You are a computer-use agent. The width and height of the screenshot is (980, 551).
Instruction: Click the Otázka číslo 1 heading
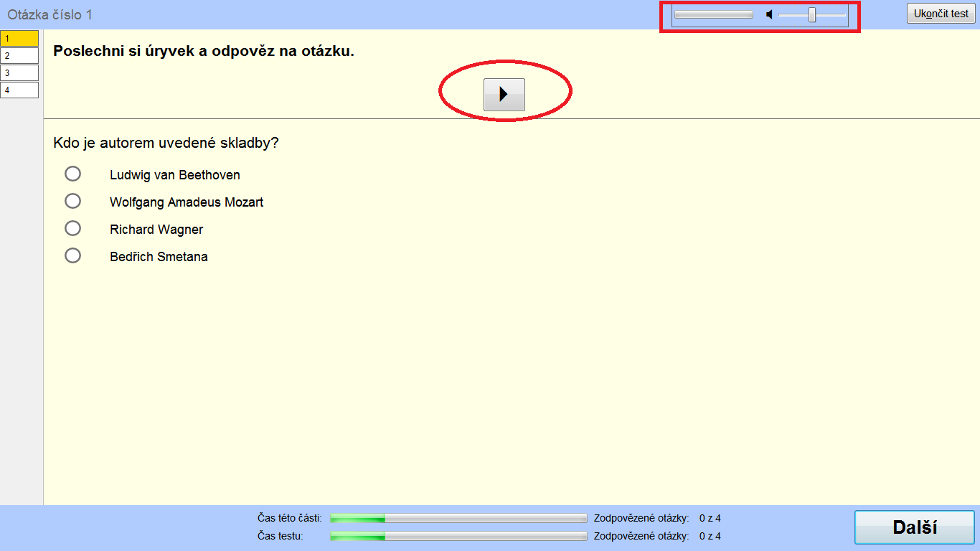coord(50,14)
